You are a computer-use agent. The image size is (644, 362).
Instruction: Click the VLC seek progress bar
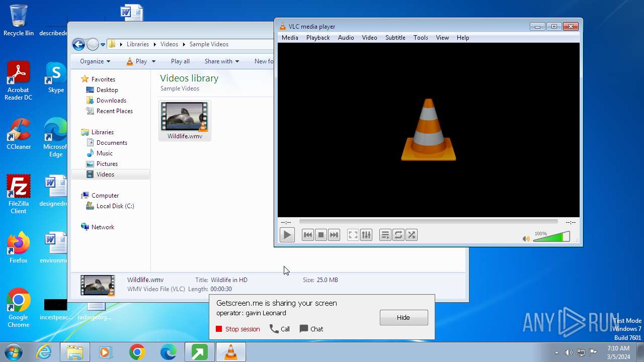[428, 222]
